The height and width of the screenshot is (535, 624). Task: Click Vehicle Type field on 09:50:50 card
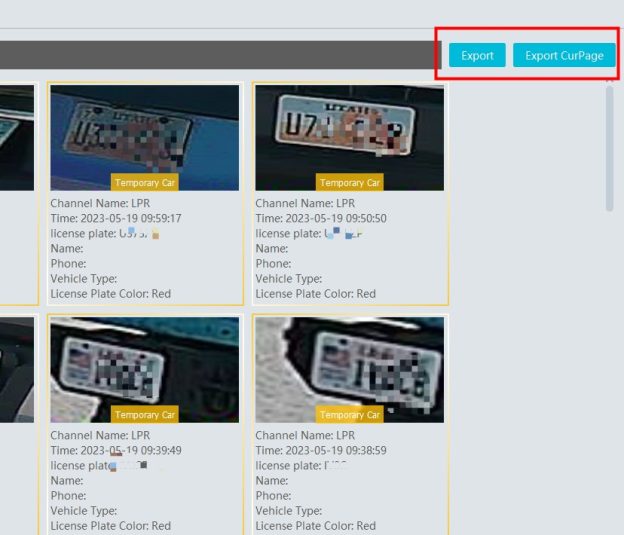pos(289,279)
